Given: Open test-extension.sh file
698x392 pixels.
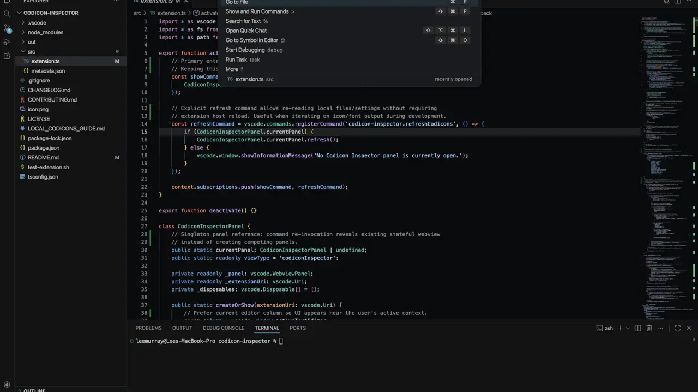Looking at the screenshot, I should click(x=71, y=167).
